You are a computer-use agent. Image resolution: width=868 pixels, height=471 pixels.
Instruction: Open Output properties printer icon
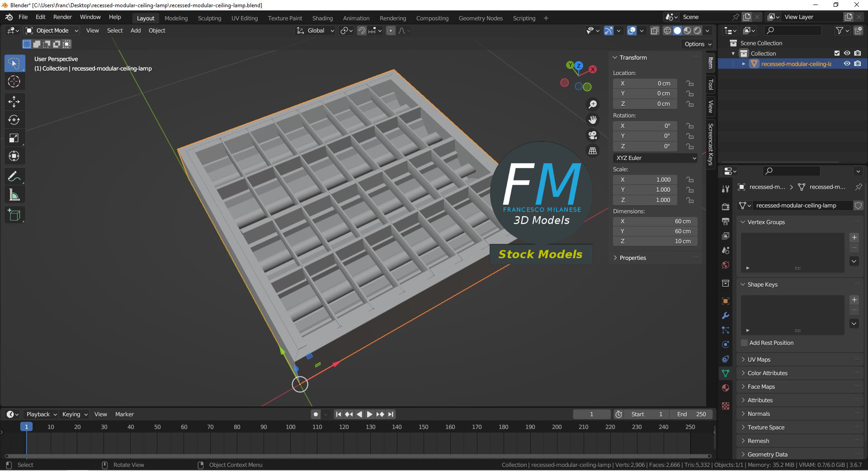[x=726, y=221]
